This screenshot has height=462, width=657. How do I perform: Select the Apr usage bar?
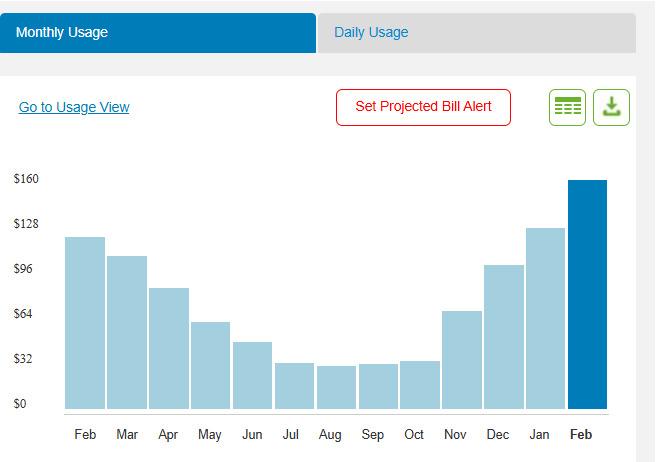[169, 348]
